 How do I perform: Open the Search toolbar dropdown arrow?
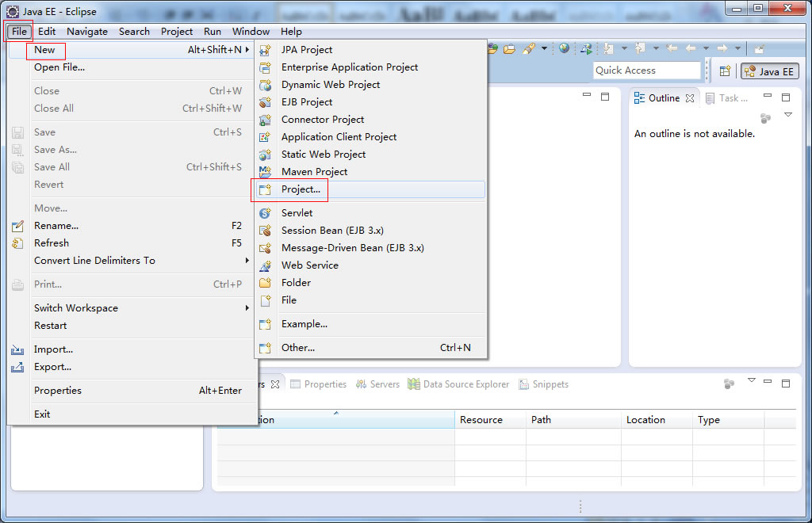click(544, 48)
